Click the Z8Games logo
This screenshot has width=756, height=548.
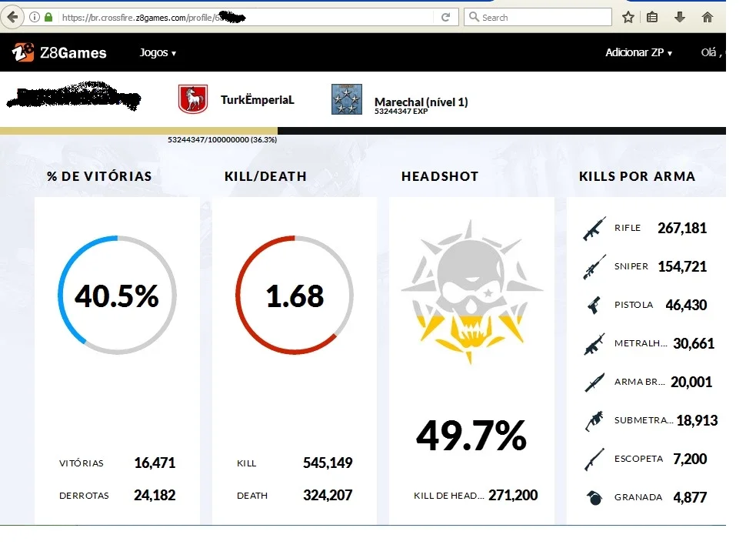coord(58,52)
